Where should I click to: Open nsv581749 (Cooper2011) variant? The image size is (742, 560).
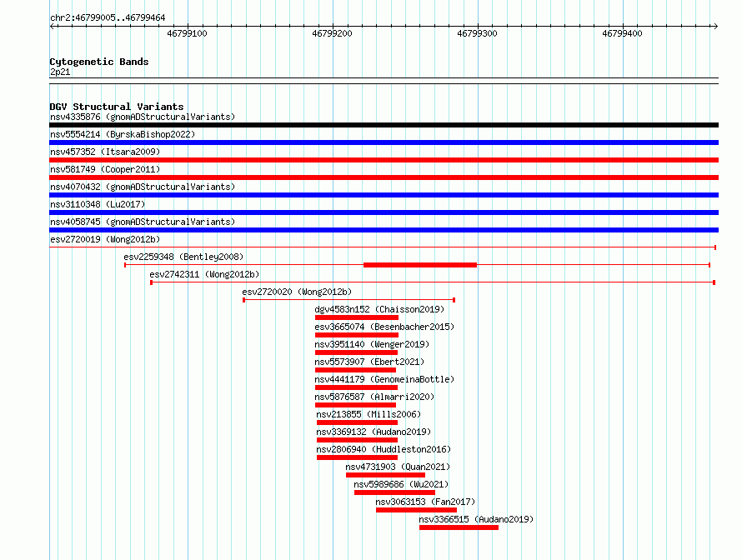pos(105,169)
